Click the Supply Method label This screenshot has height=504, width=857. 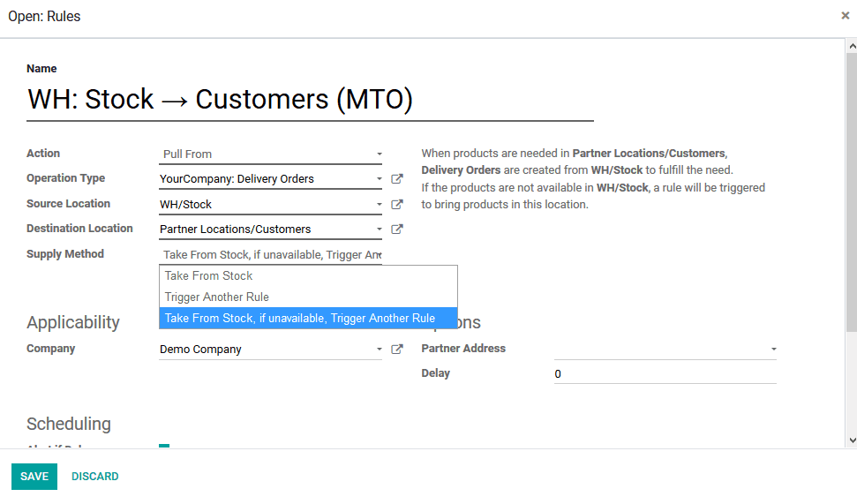coord(65,253)
